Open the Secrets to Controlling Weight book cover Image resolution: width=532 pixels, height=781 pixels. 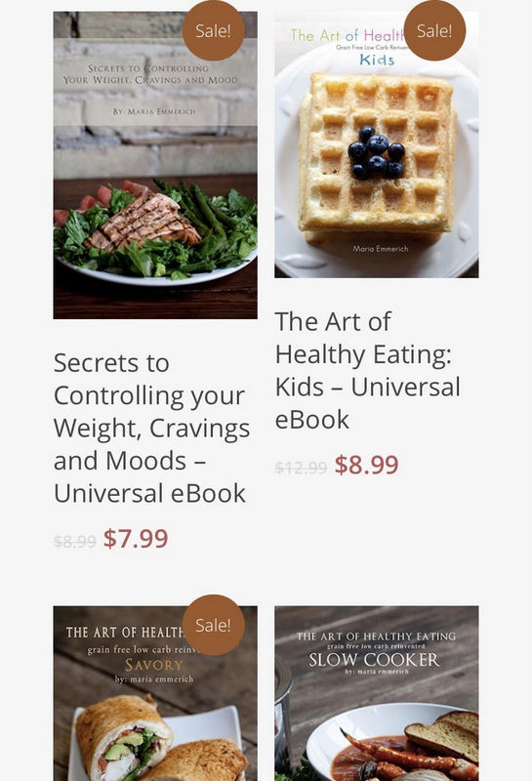(155, 165)
